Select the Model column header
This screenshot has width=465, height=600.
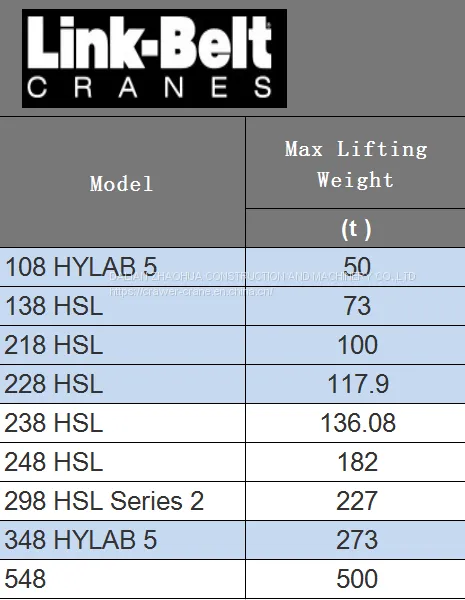(x=122, y=182)
